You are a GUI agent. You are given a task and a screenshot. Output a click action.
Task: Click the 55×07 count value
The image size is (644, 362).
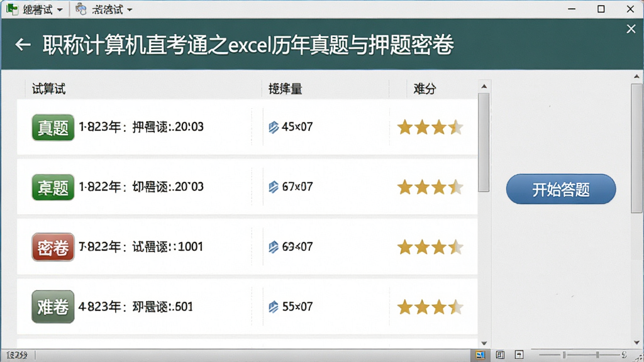(x=297, y=307)
